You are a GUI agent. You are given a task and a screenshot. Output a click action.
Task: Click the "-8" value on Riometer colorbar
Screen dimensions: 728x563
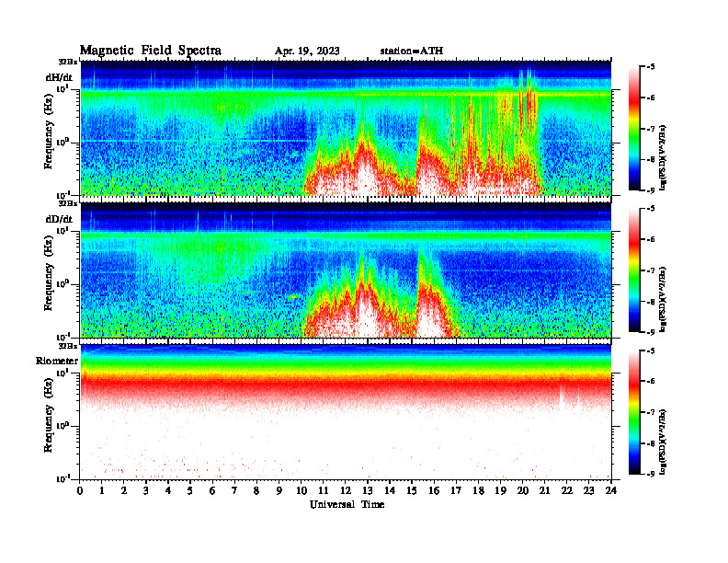point(651,443)
